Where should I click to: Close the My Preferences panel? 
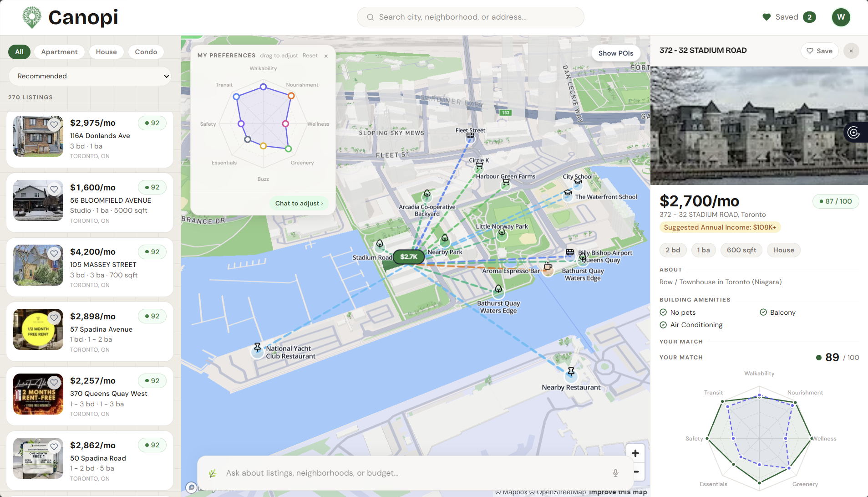(326, 56)
